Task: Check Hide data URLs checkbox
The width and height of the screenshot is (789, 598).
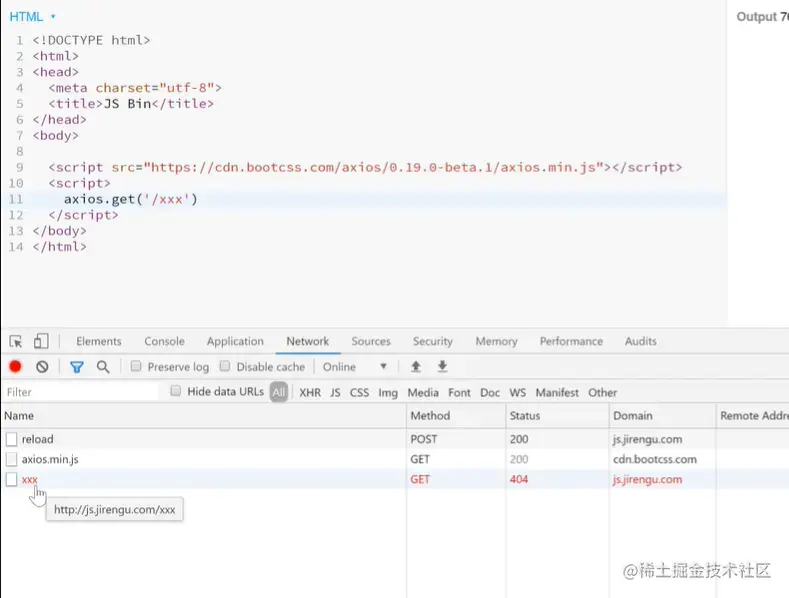Action: (176, 391)
